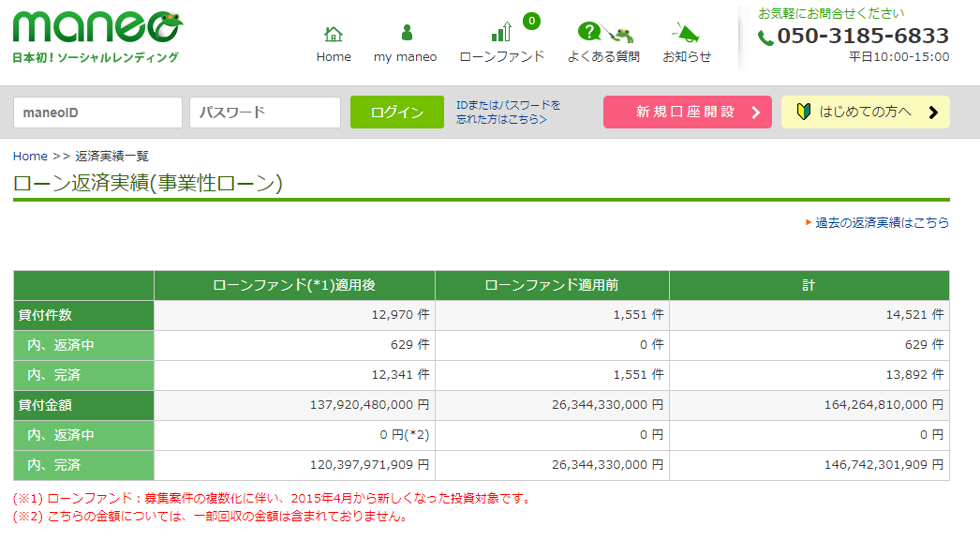980x541 pixels.
Task: Click the 0 円(*2) cell
Action: click(294, 435)
